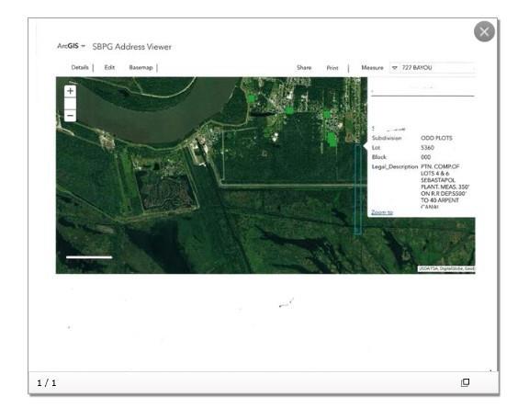Open the pop-out window icon in the footer

pos(466,382)
